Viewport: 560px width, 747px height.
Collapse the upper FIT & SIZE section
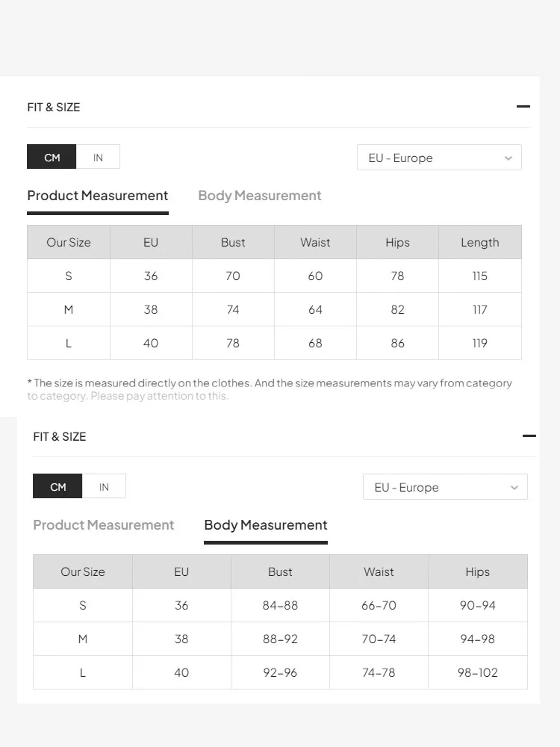click(523, 106)
